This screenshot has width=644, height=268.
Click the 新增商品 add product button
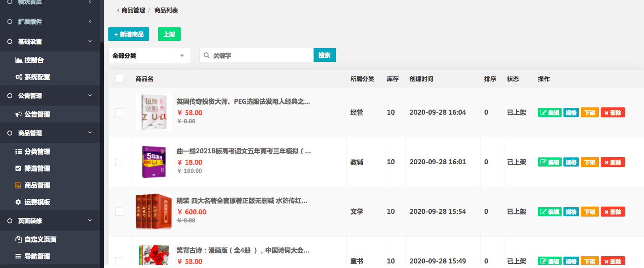pos(129,34)
